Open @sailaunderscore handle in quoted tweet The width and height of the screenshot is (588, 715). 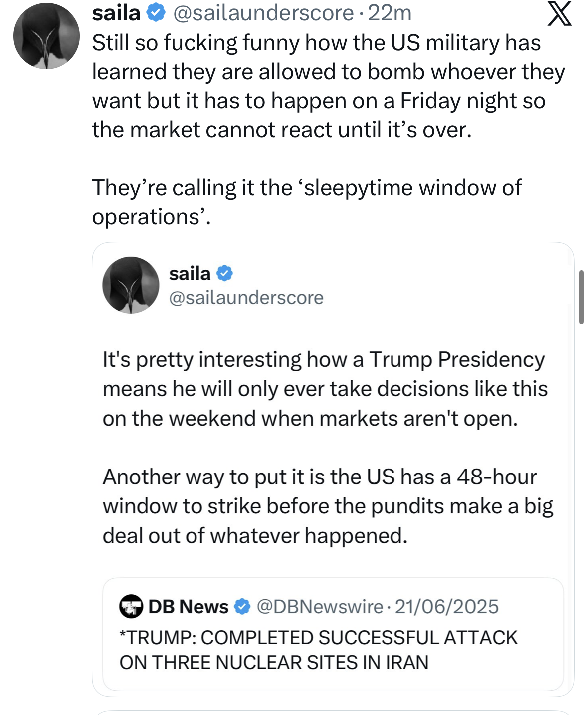246,298
